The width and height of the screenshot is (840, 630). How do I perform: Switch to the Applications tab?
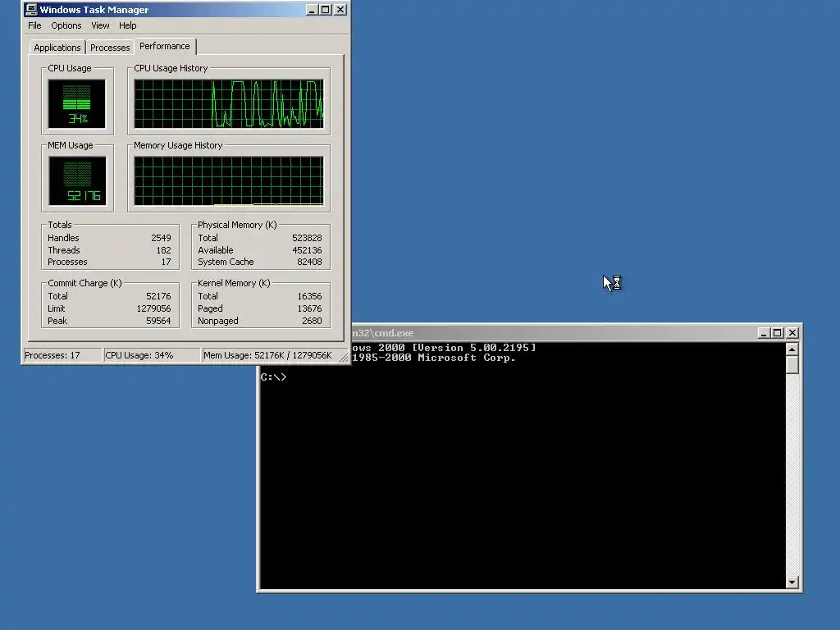tap(57, 48)
